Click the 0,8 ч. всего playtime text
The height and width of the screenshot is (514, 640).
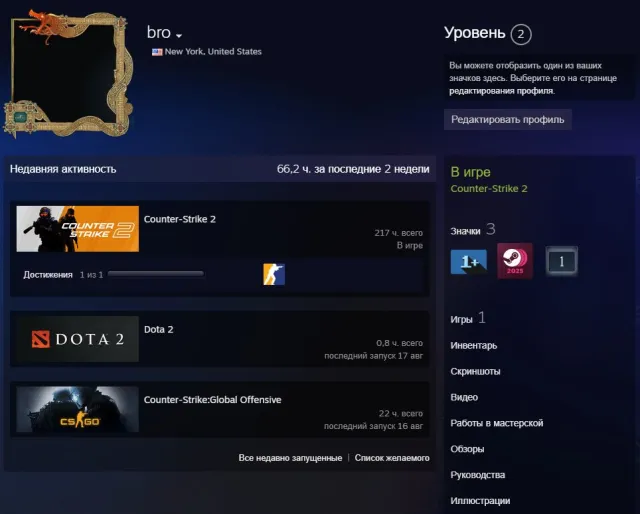click(399, 343)
